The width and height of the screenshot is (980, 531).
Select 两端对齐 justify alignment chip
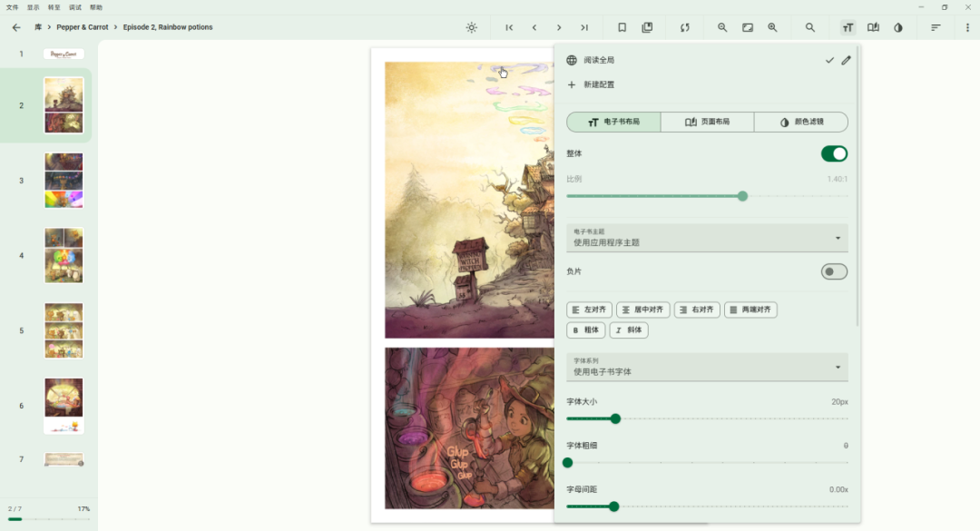pyautogui.click(x=750, y=310)
